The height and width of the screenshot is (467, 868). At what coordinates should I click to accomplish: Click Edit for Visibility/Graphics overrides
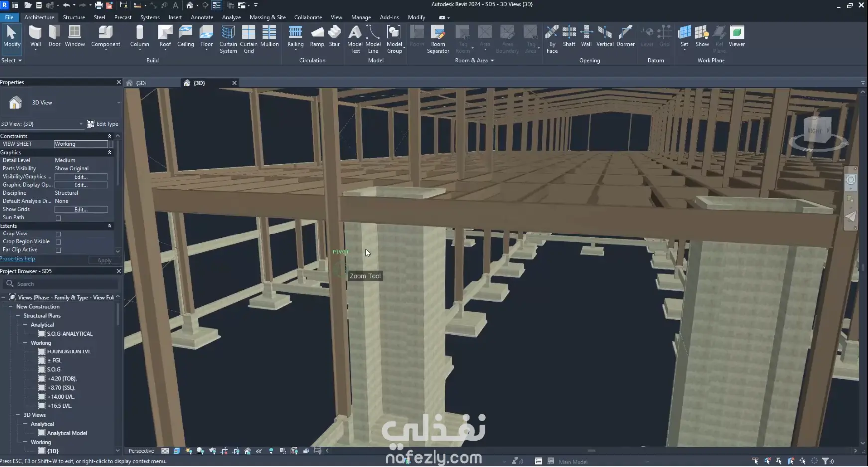(81, 177)
